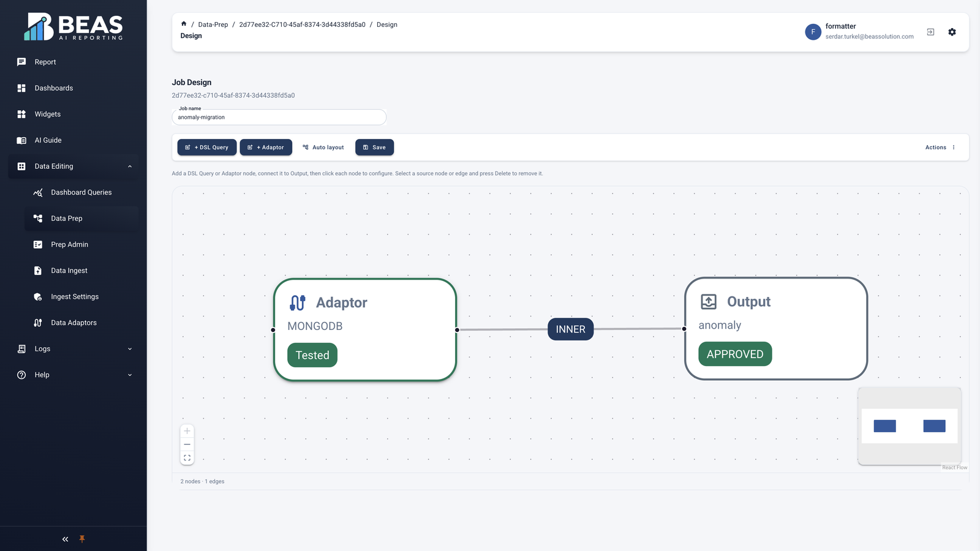This screenshot has height=551, width=980.
Task: Click Auto layout button
Action: pyautogui.click(x=323, y=148)
